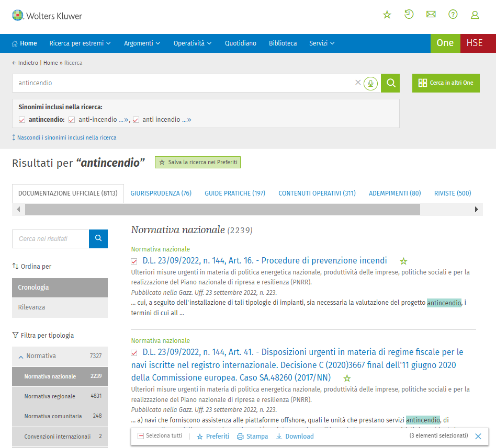This screenshot has width=496, height=448.
Task: Activate microphone voice search icon
Action: 371,83
